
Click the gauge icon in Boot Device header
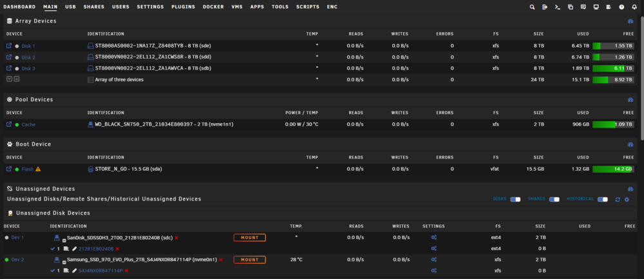tap(630, 144)
